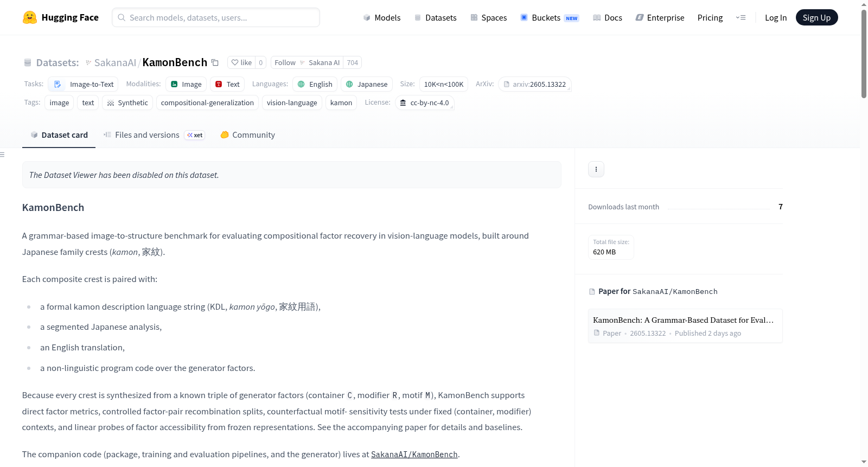Image resolution: width=868 pixels, height=467 pixels.
Task: Select the English language tag
Action: (x=315, y=84)
